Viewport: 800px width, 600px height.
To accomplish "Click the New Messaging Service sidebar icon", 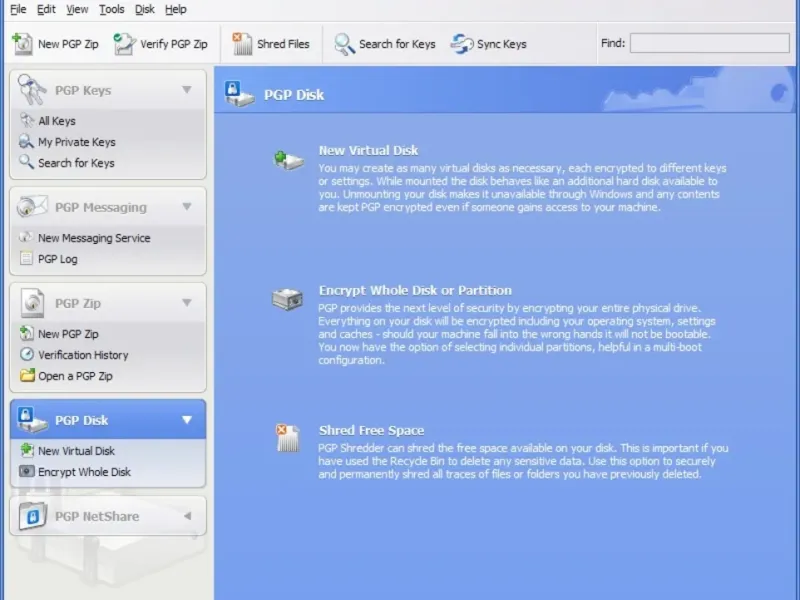I will 26,237.
